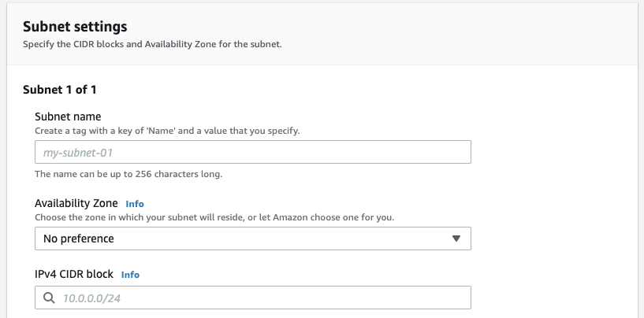Focus the IPv4 CIDR block search field
This screenshot has width=644, height=318.
click(260, 298)
